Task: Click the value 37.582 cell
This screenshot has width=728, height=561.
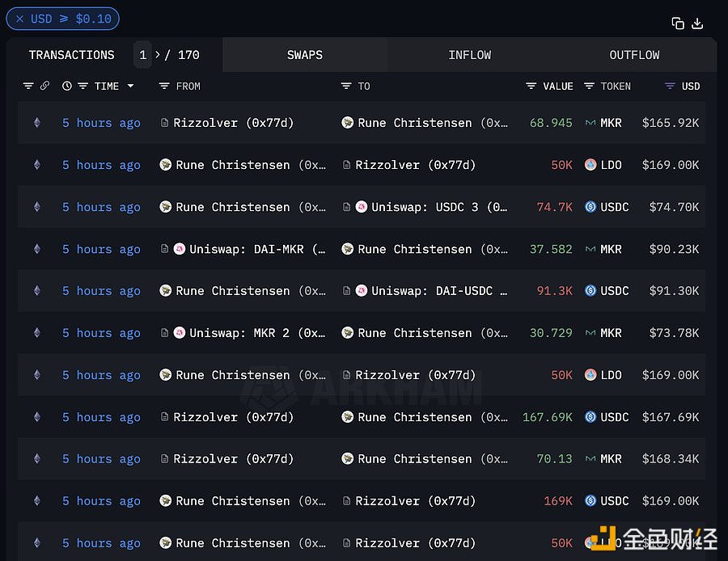Action: (x=551, y=249)
